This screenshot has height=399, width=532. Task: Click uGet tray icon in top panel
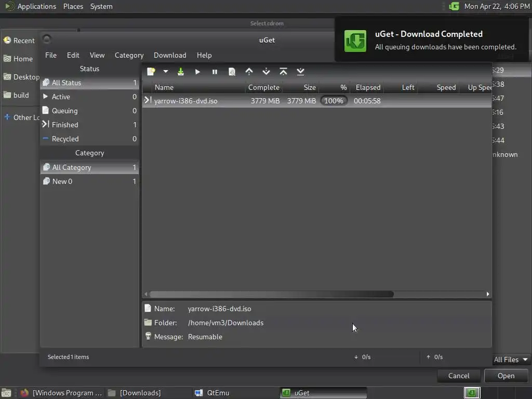click(x=454, y=6)
